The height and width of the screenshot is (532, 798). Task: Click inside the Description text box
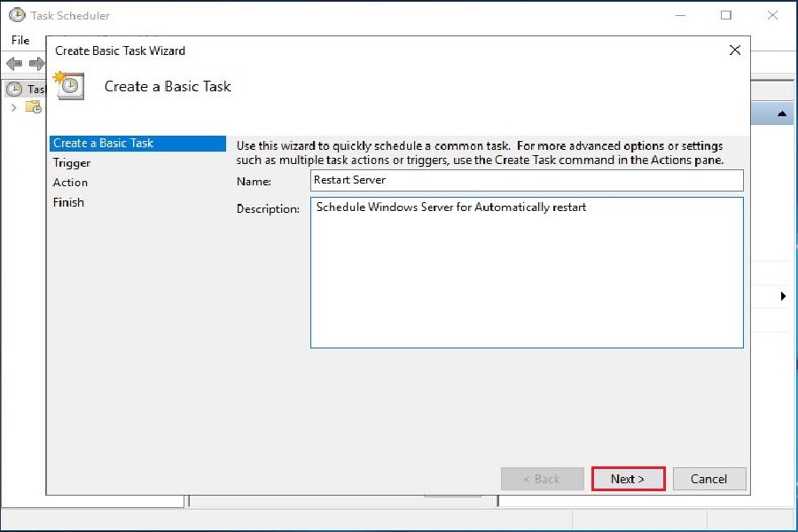pos(526,271)
